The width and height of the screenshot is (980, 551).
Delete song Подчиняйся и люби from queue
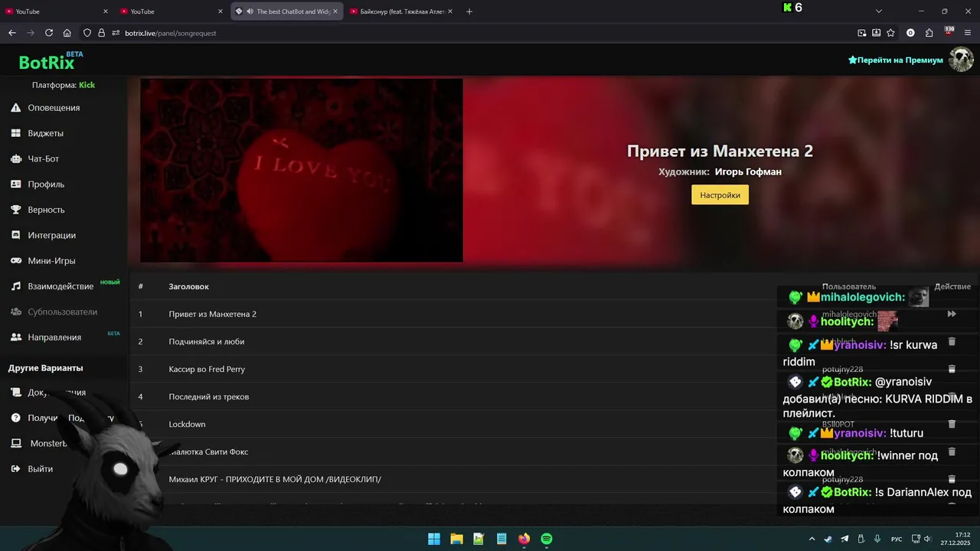(x=952, y=341)
